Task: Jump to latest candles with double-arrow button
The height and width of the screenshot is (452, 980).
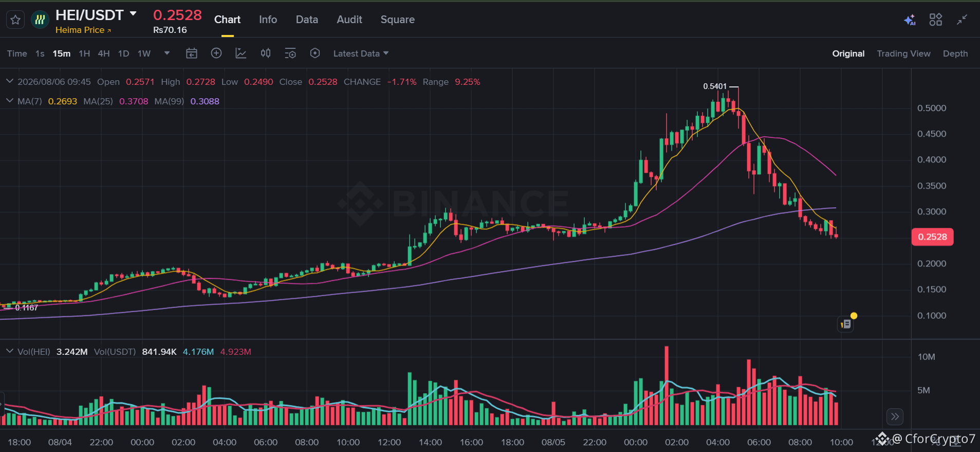Action: 895,417
